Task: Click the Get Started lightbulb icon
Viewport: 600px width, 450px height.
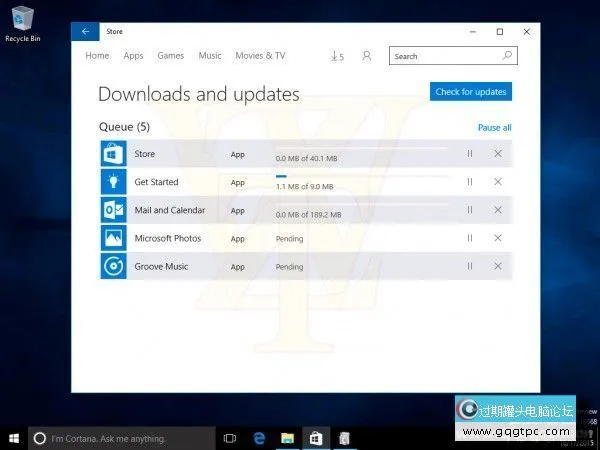Action: tap(112, 182)
